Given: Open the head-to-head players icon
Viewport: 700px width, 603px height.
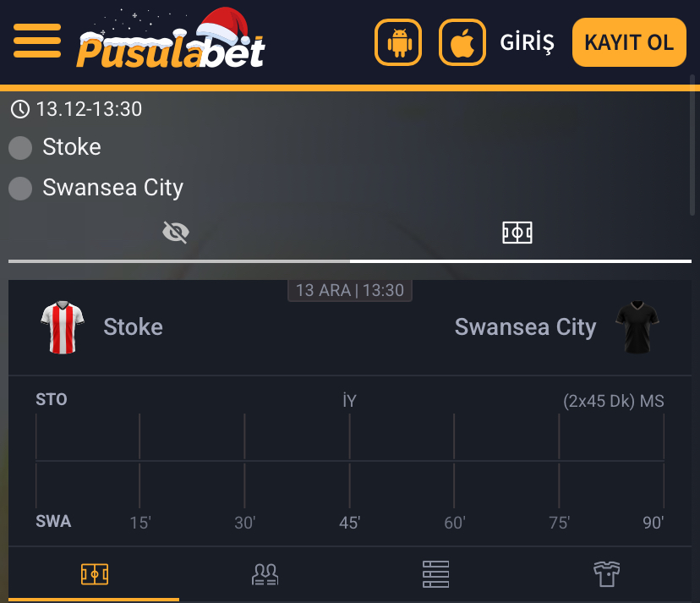Looking at the screenshot, I should (x=265, y=573).
